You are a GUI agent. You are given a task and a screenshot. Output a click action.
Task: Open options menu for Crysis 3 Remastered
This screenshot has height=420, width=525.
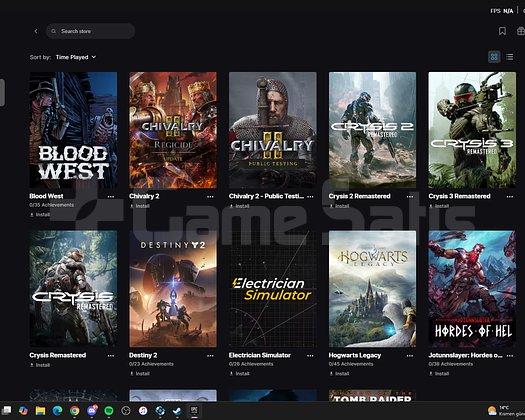click(510, 197)
